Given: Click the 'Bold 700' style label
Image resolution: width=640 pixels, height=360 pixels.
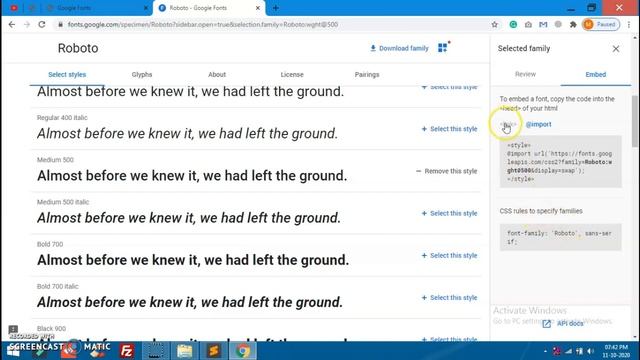Looking at the screenshot, I should 50,244.
